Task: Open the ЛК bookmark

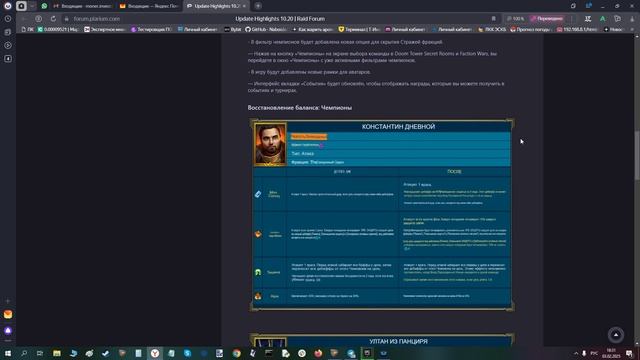Action: pyautogui.click(x=27, y=29)
